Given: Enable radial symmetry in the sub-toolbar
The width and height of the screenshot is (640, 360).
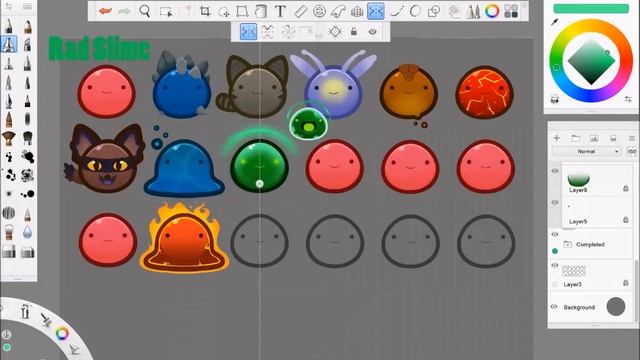Looking at the screenshot, I should point(288,31).
